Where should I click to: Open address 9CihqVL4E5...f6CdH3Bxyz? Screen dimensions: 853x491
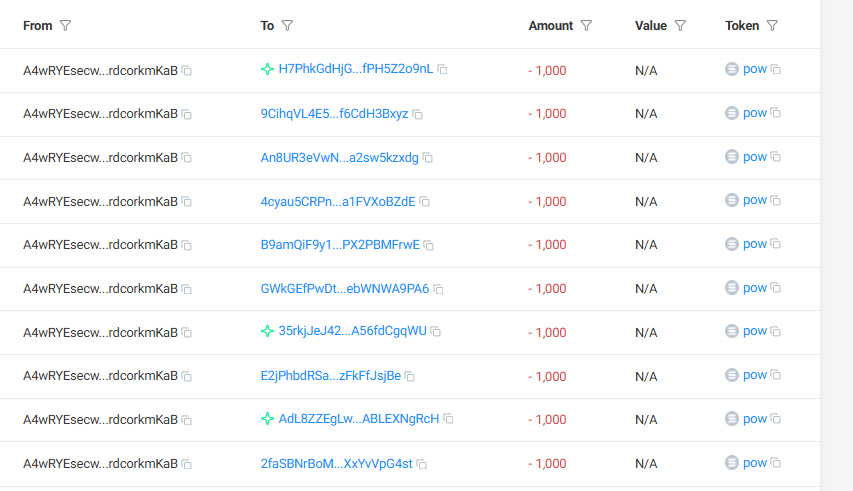pos(334,114)
